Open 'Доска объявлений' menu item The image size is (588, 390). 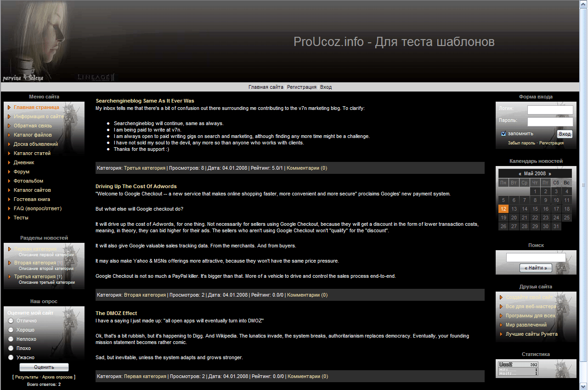tap(36, 144)
